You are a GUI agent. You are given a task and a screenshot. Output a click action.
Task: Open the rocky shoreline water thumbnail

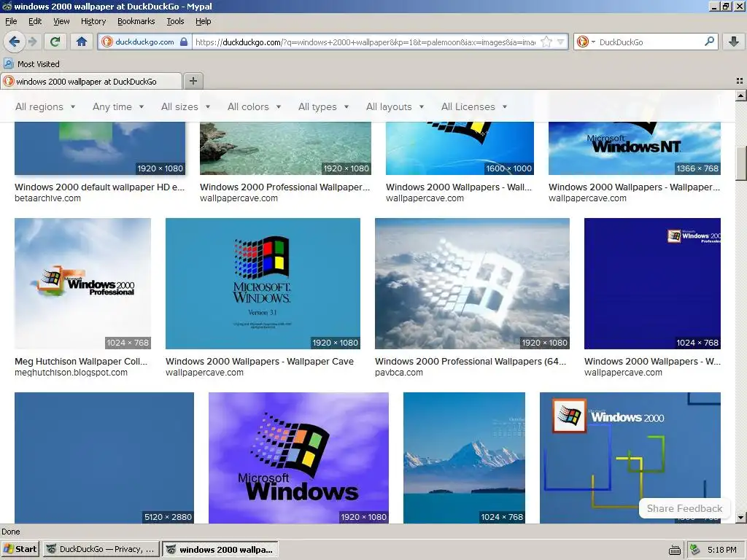point(285,148)
